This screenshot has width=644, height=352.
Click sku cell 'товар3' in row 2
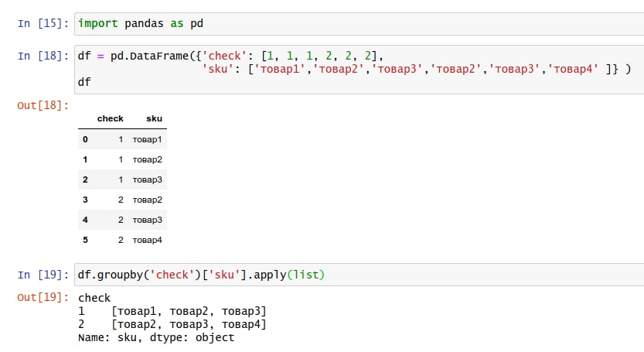(147, 179)
